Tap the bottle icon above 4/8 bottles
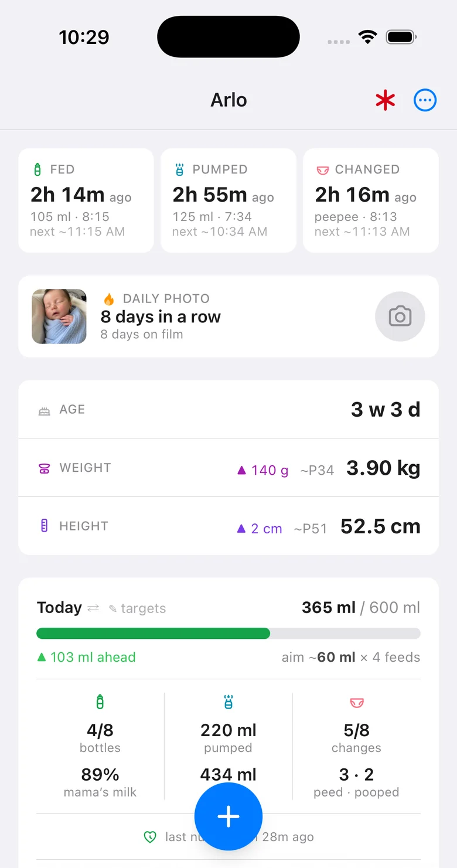The width and height of the screenshot is (457, 868). 100,702
